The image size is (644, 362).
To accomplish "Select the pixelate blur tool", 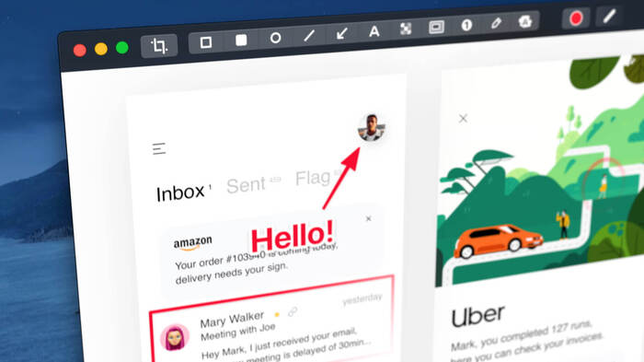I will click(x=406, y=29).
